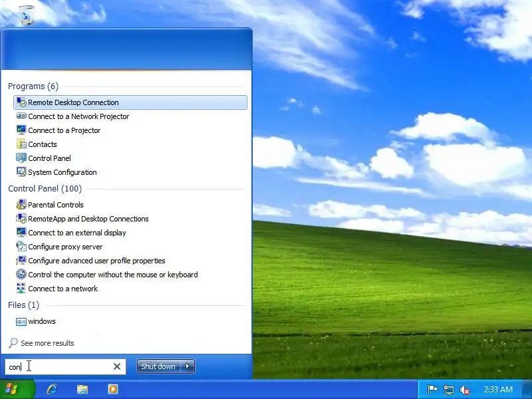Select the windows file result text
This screenshot has height=399, width=532.
pyautogui.click(x=42, y=321)
